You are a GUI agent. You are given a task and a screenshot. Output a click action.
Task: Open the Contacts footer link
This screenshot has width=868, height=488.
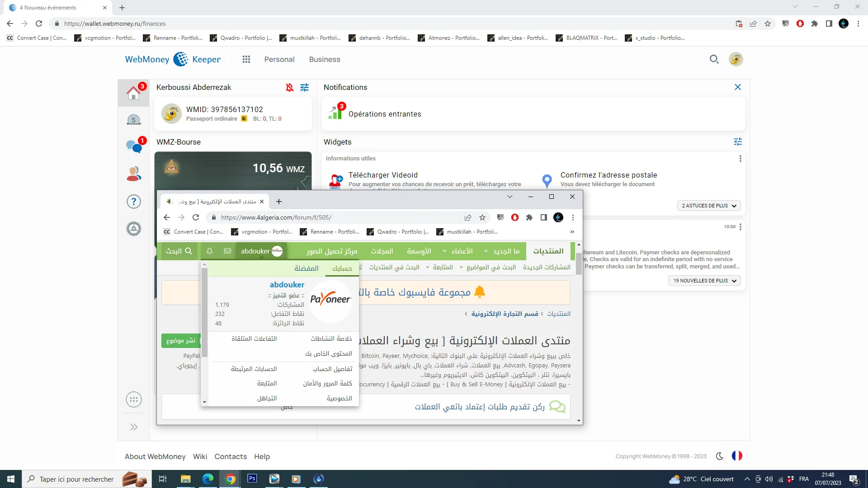231,456
